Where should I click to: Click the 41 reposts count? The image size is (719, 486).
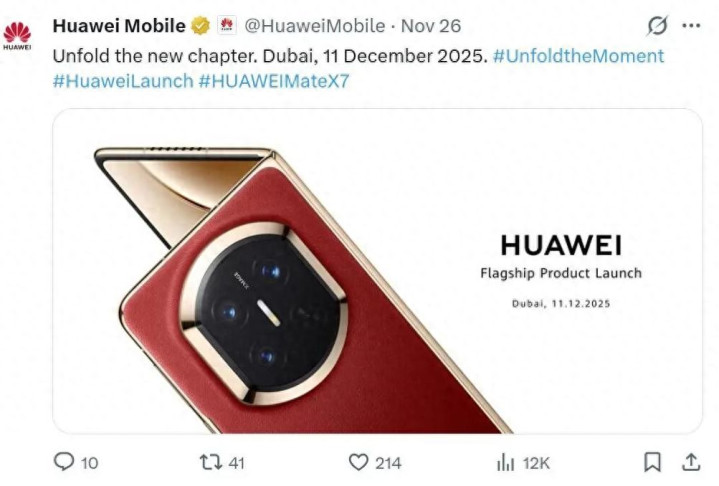236,463
